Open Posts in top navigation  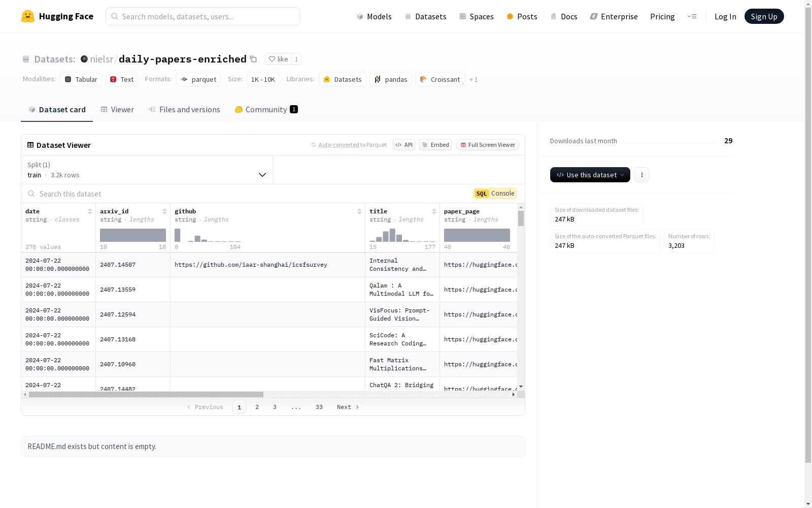(522, 16)
